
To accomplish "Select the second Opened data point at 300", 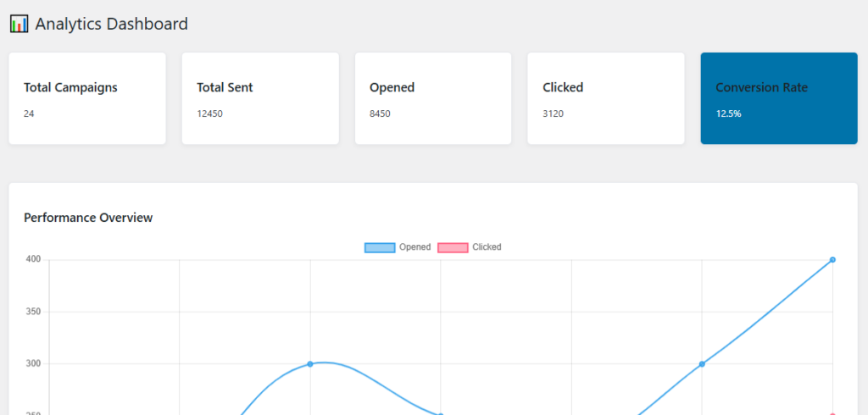I will [702, 364].
